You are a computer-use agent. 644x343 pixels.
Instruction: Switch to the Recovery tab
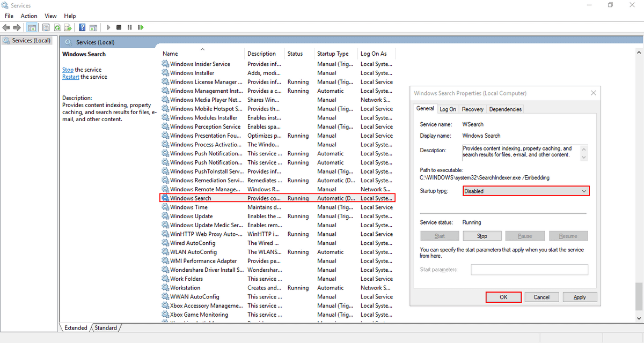[472, 109]
